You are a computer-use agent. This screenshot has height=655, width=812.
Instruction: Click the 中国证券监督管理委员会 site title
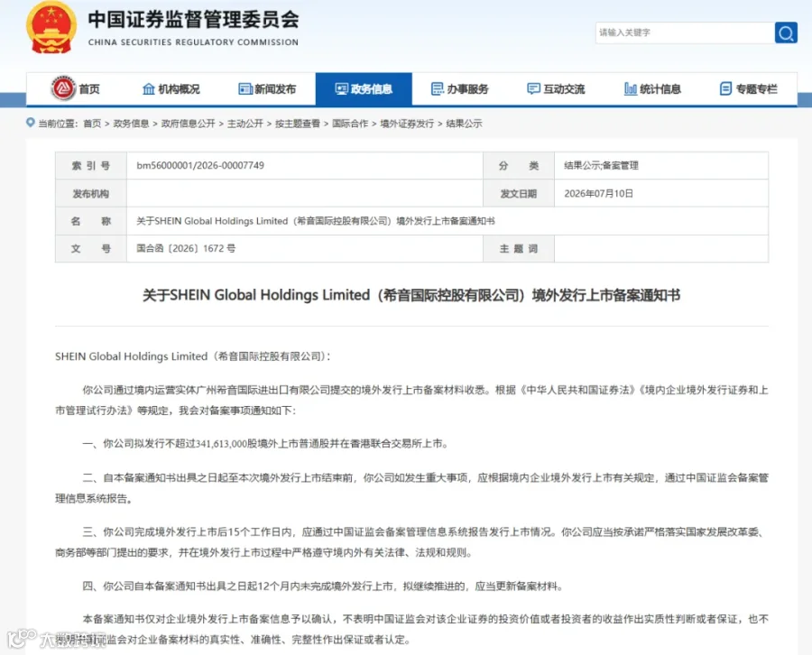click(193, 20)
